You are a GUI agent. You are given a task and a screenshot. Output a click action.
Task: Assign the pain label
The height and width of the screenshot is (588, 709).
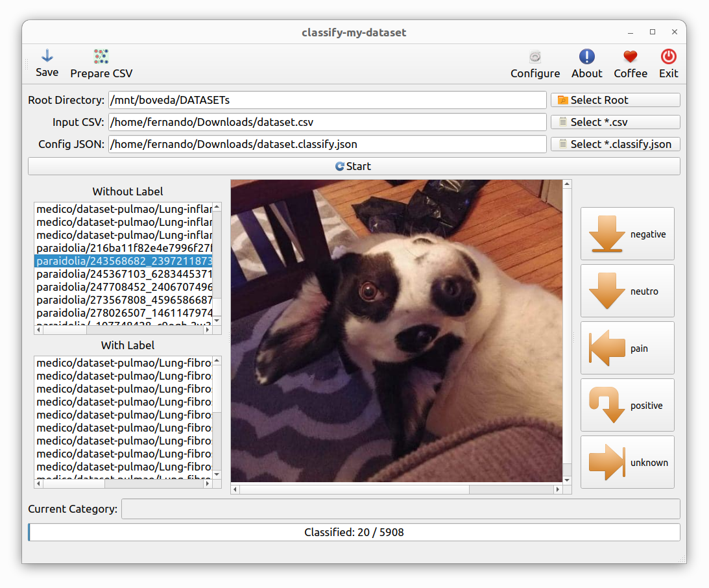pyautogui.click(x=627, y=348)
